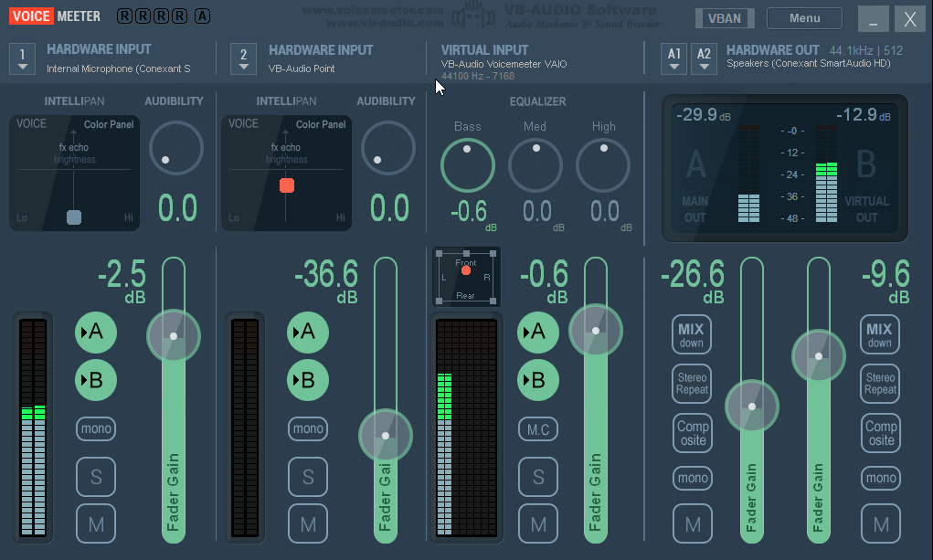Toggle the tape recorder A indicator
933x560 pixels.
coord(202,16)
